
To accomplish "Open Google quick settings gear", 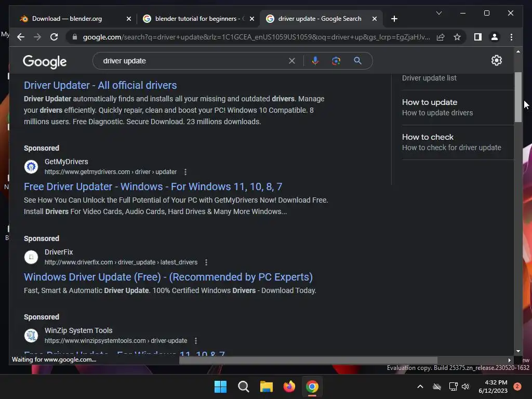I will pyautogui.click(x=496, y=60).
